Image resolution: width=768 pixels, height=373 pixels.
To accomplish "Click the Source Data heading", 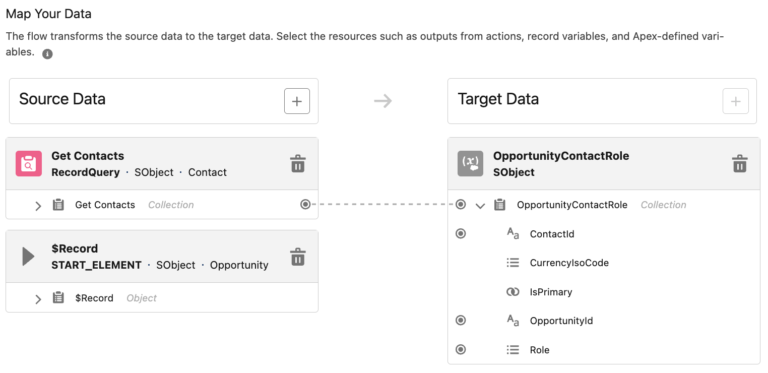I will [62, 99].
